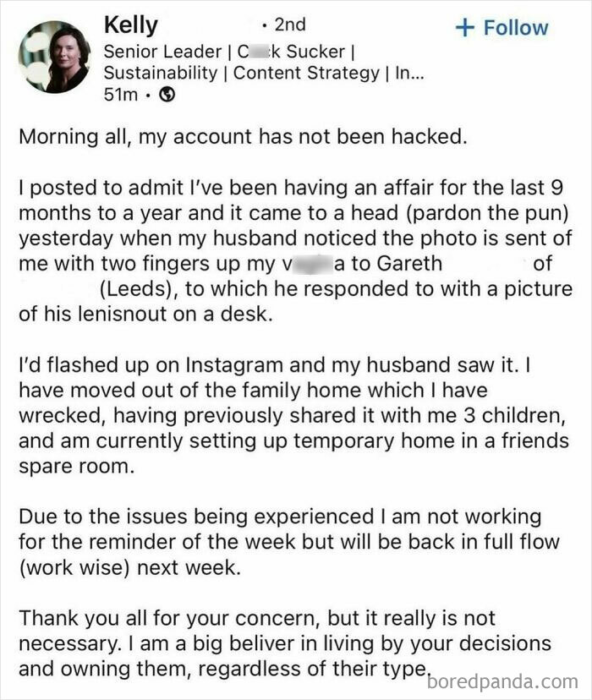
Task: Click the separator dot before 2nd badge
Action: click(265, 25)
